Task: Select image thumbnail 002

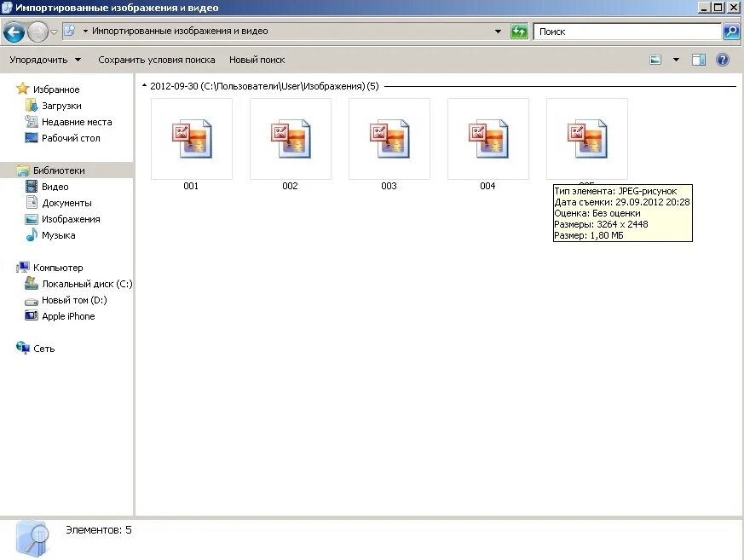Action: point(291,139)
